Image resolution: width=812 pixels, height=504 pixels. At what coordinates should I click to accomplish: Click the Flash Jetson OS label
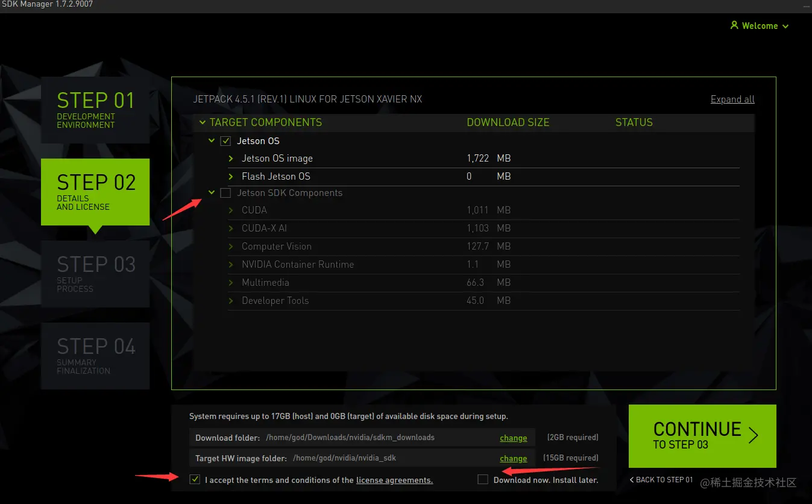click(276, 177)
